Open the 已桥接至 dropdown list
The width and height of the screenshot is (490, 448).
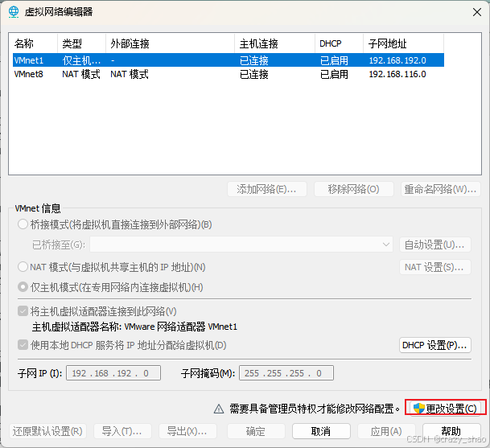241,245
